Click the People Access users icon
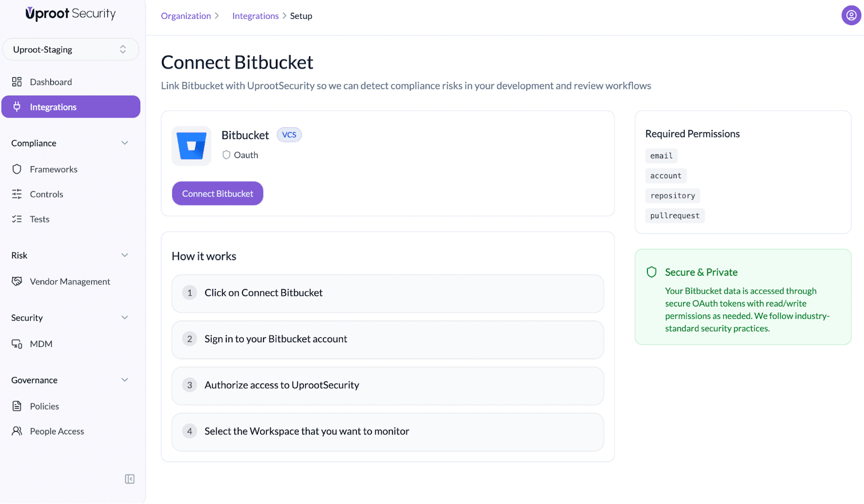This screenshot has height=504, width=864. coord(17,431)
